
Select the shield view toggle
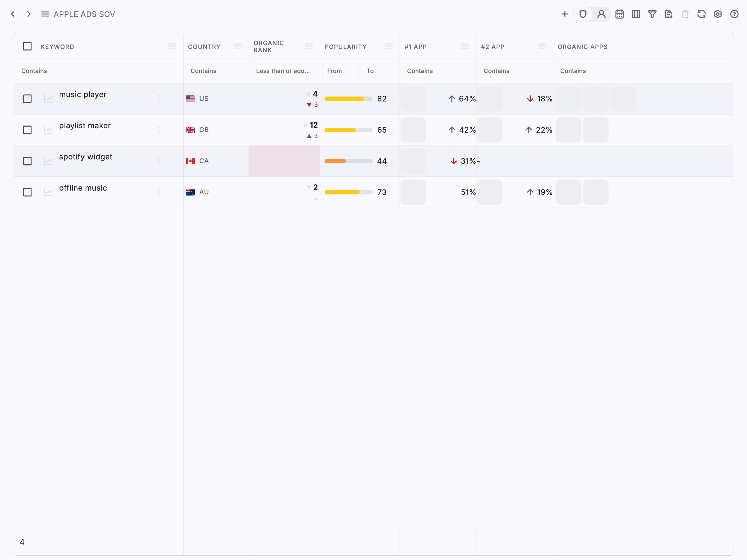tap(583, 14)
